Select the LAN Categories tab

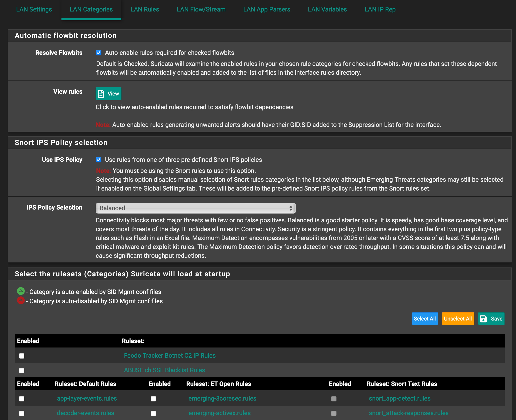coord(91,10)
